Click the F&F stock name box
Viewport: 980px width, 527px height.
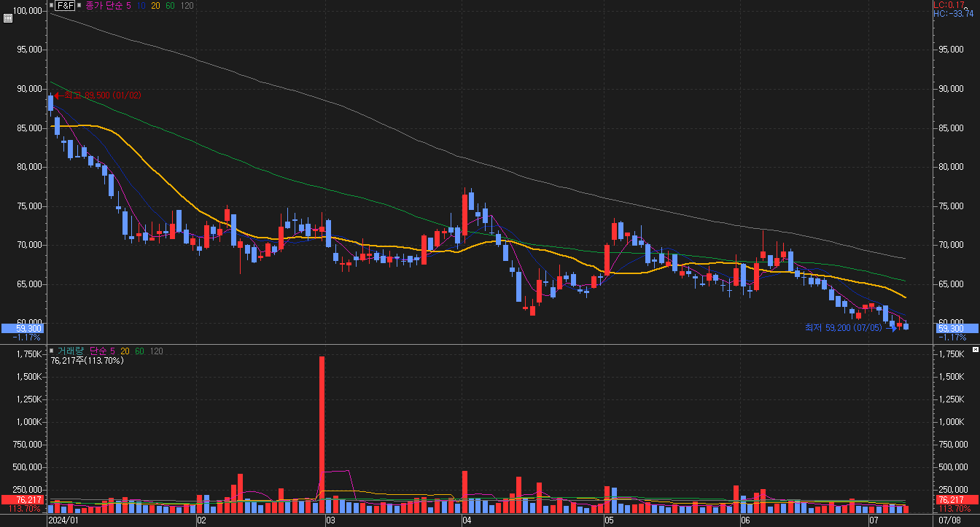click(x=65, y=5)
